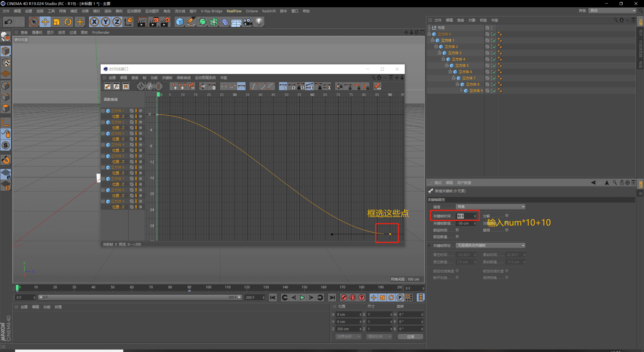Activate the Move tool in top toolbar

click(45, 22)
